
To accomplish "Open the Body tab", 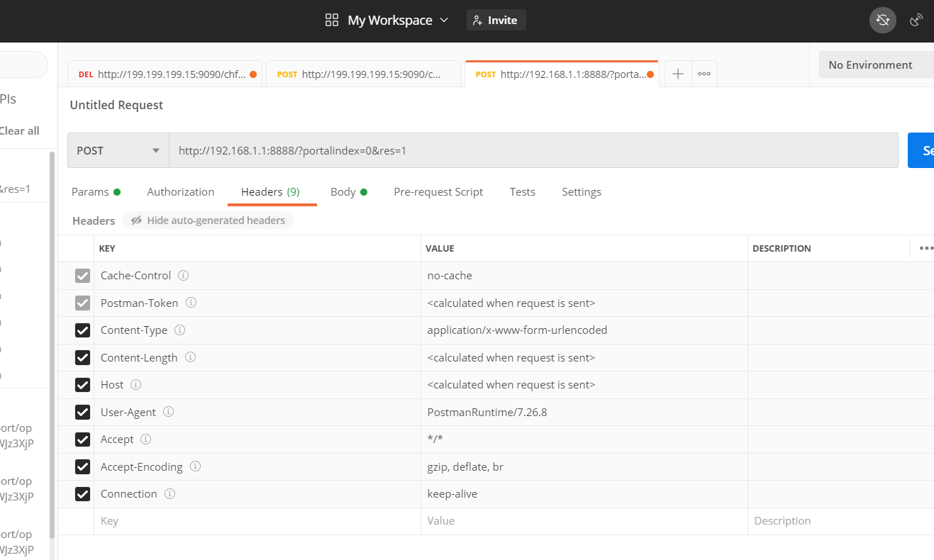I will 349,191.
